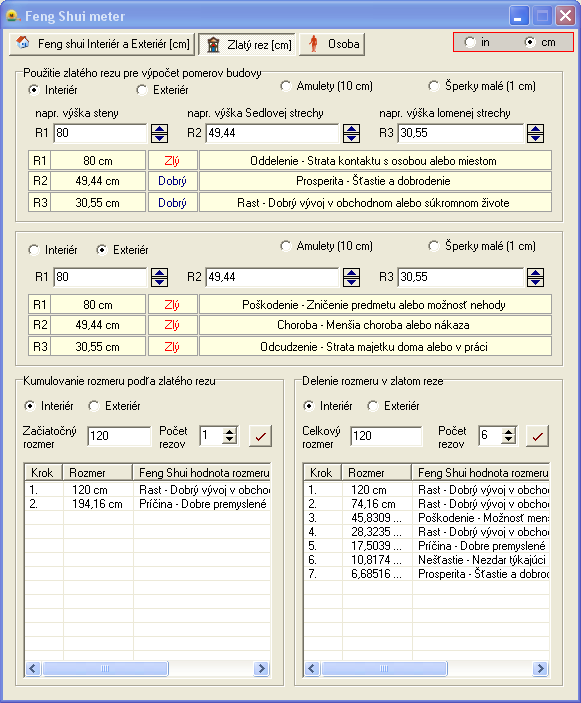The image size is (581, 703).
Task: Adjust the spinner next to top R1 field
Action: (159, 133)
